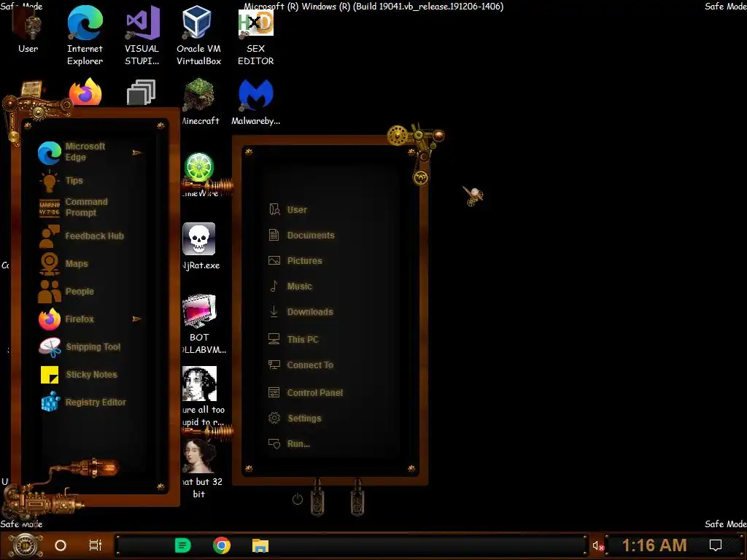Launch Internet Explorer desktop shortcut
Screen dimensions: 747x560
(85, 36)
